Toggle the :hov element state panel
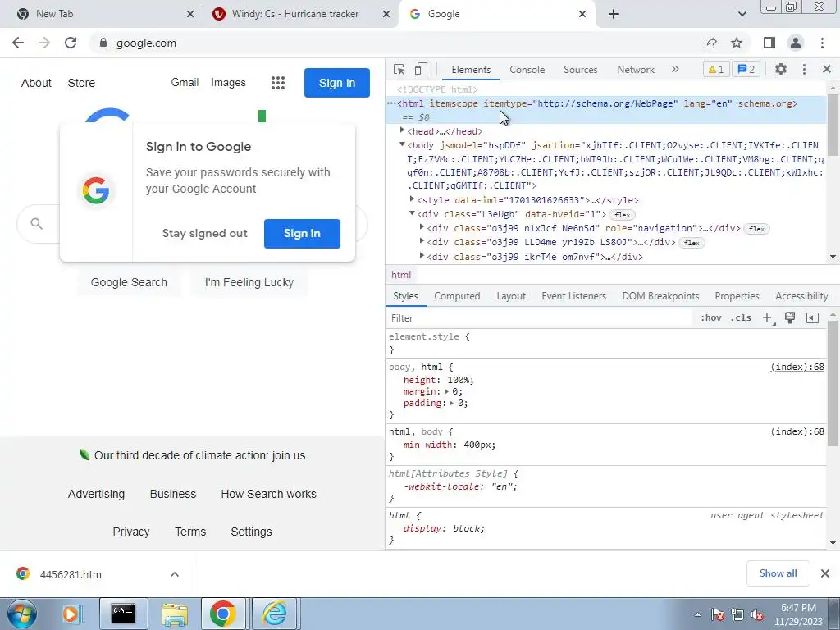The width and height of the screenshot is (840, 630). coord(711,317)
